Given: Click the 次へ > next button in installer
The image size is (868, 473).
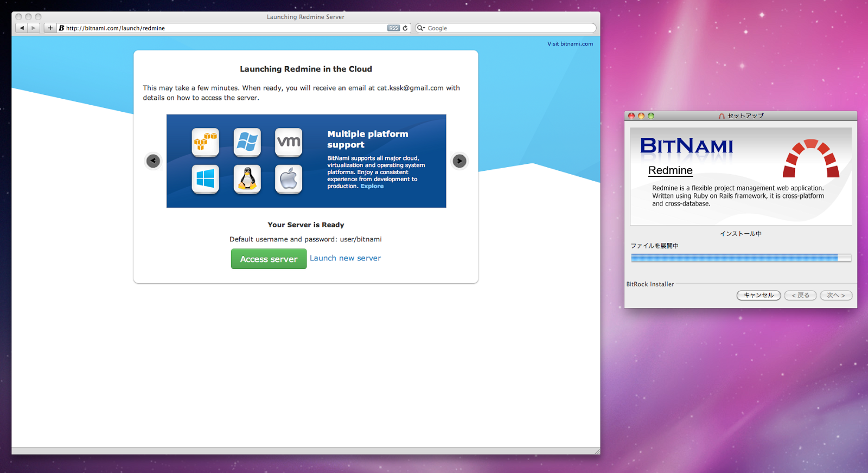Looking at the screenshot, I should 836,295.
